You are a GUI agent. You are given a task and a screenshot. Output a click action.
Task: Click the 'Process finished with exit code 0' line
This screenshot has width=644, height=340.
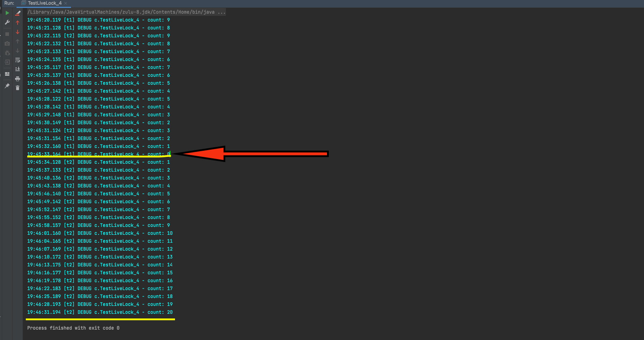click(x=73, y=328)
